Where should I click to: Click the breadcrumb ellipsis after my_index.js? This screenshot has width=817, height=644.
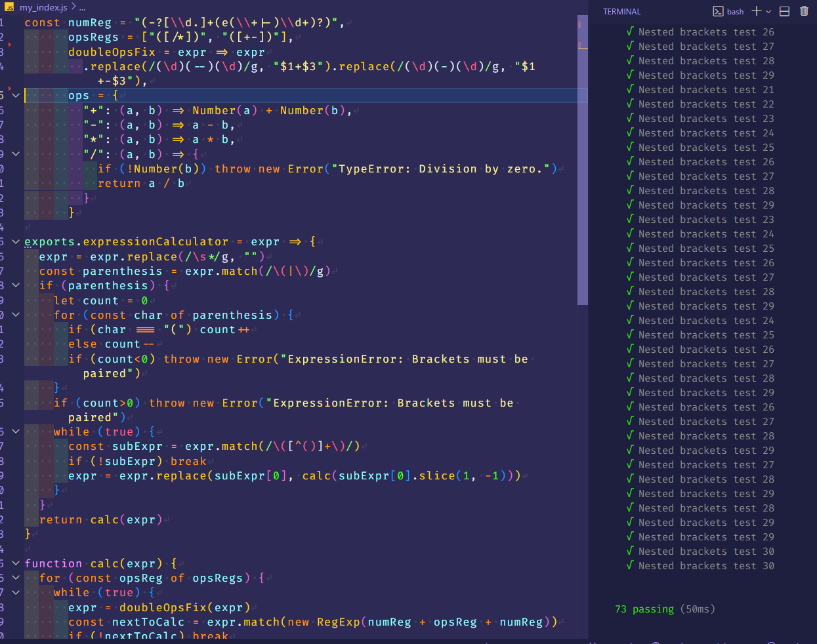pyautogui.click(x=82, y=7)
